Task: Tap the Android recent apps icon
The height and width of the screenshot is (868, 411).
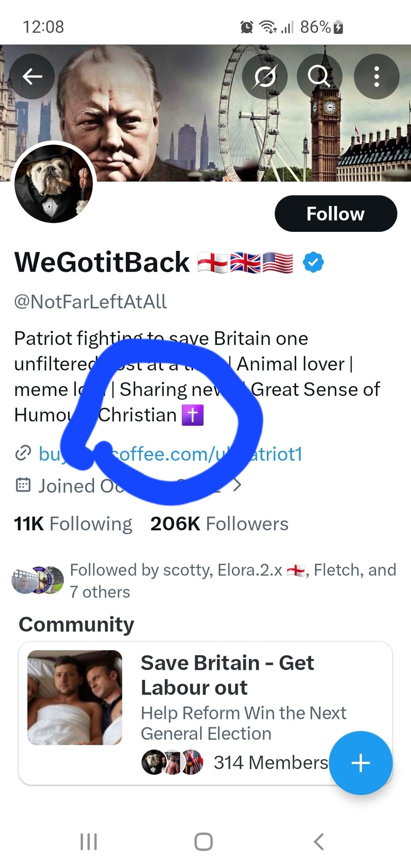Action: coord(89,842)
